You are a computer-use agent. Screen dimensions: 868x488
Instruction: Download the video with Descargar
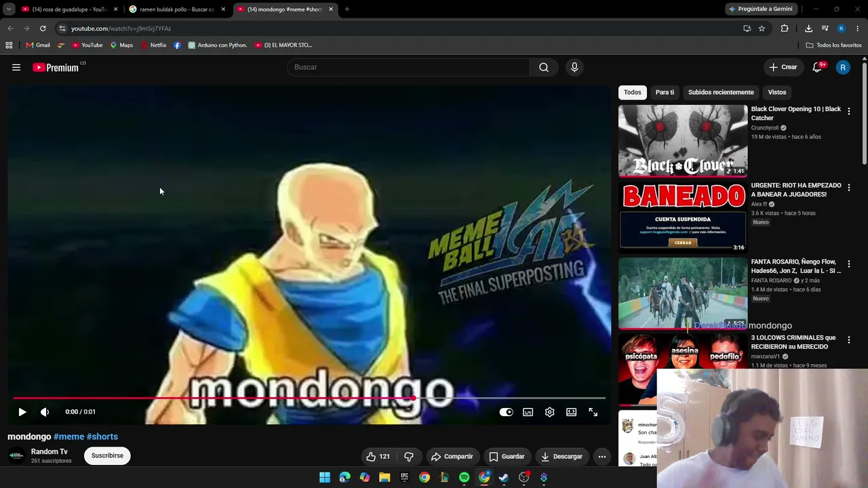point(561,456)
